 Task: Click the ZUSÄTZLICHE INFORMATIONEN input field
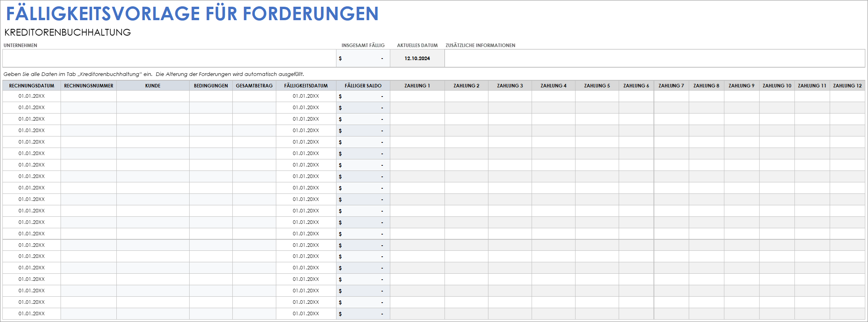point(655,58)
